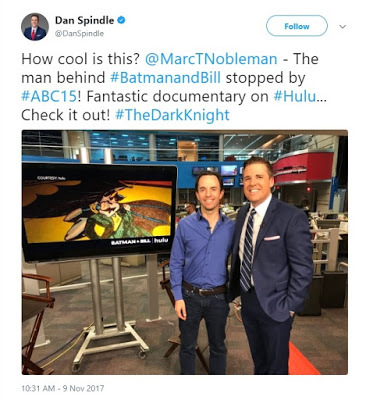Click the red circular desk in background
This screenshot has height=400, width=366.
tap(303, 166)
